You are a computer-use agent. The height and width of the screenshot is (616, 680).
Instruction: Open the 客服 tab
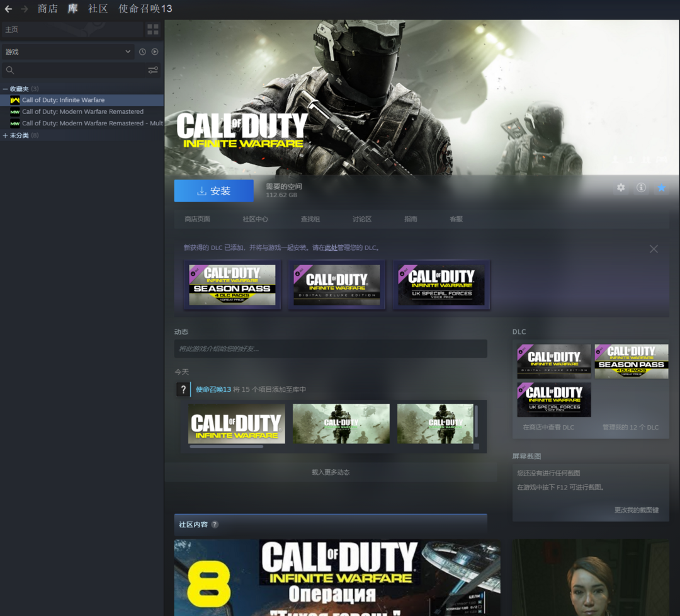(x=456, y=219)
